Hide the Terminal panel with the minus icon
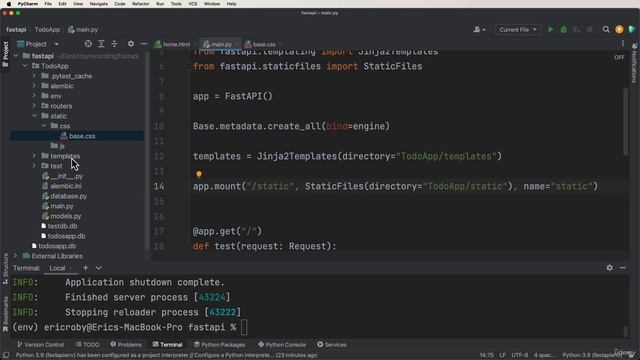640x360 pixels. pos(622,268)
